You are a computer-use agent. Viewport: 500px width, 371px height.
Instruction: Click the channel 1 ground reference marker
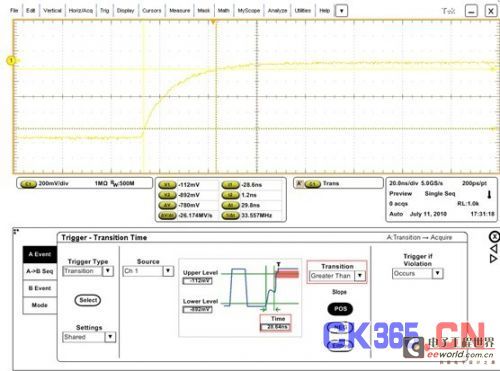[11, 60]
